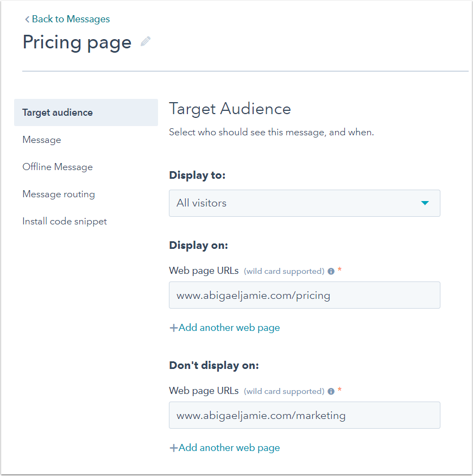Screen dimensions: 473x476
Task: Click the back chevron before Back to Messages
Action: point(27,20)
